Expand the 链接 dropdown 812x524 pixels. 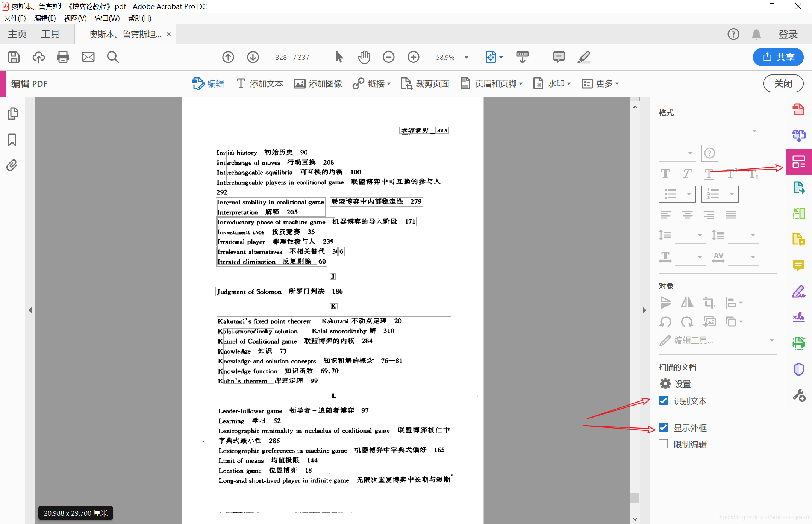click(389, 84)
